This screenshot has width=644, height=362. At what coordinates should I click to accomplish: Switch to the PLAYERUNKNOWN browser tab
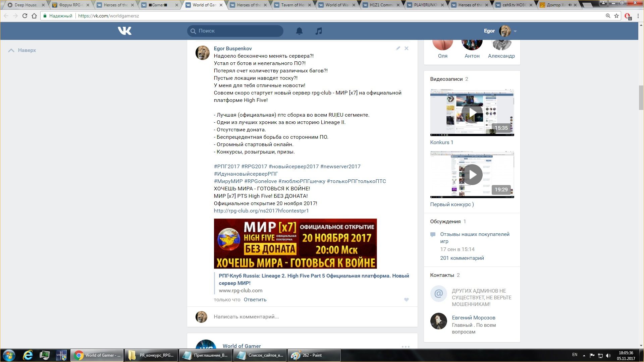pos(425,5)
